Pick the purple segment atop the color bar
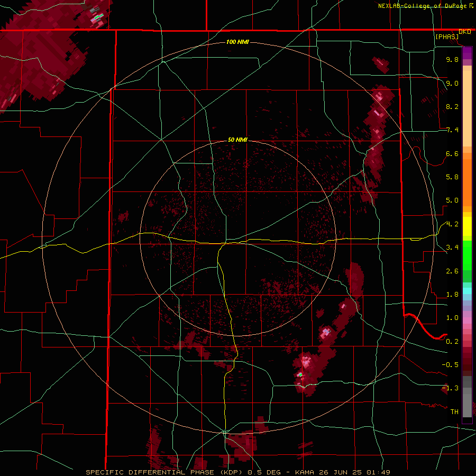This screenshot has height=476, width=476. 467,53
